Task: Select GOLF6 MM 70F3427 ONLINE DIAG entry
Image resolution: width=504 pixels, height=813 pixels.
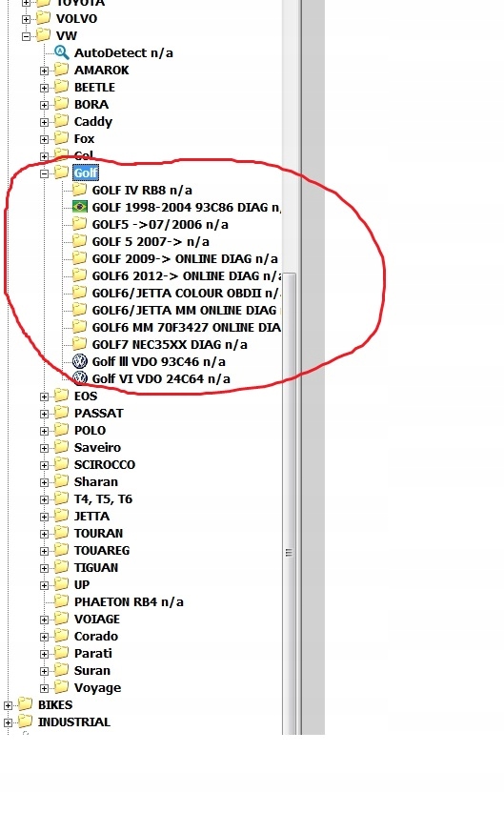Action: coord(186,328)
